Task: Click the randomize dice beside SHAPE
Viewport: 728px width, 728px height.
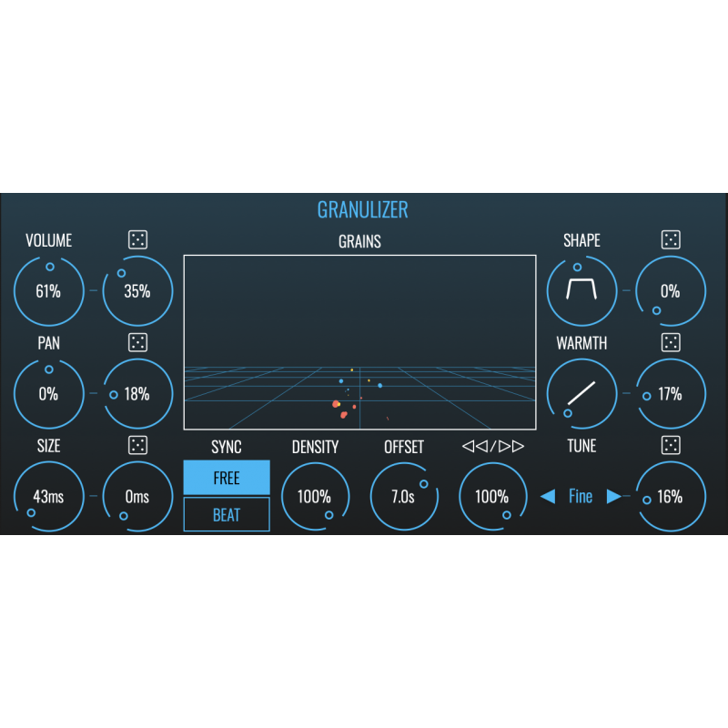Action: pyautogui.click(x=670, y=240)
